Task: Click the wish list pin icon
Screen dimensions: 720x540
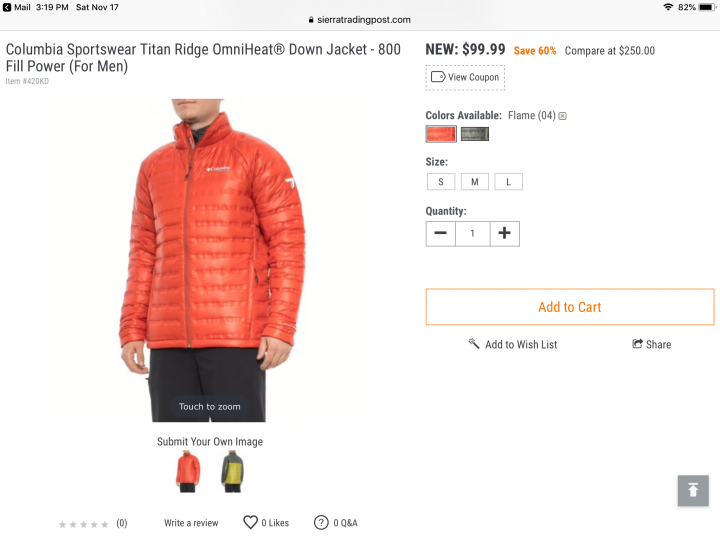Action: pyautogui.click(x=474, y=343)
